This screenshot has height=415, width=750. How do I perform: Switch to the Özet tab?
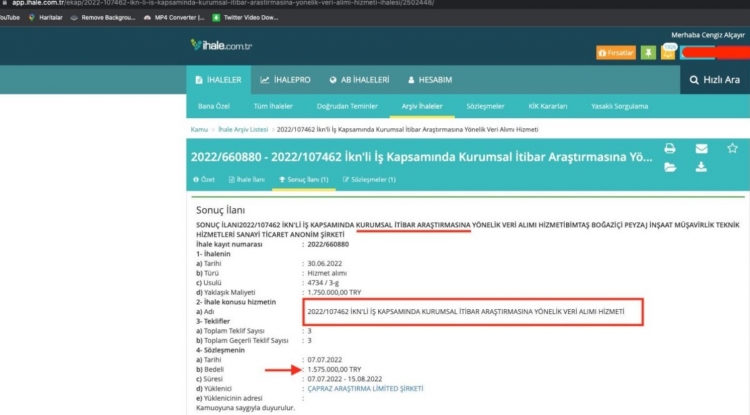(203, 179)
